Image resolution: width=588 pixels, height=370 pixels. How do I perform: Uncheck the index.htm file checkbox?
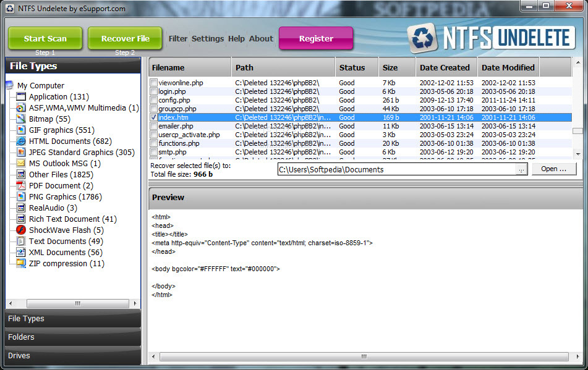[x=154, y=117]
